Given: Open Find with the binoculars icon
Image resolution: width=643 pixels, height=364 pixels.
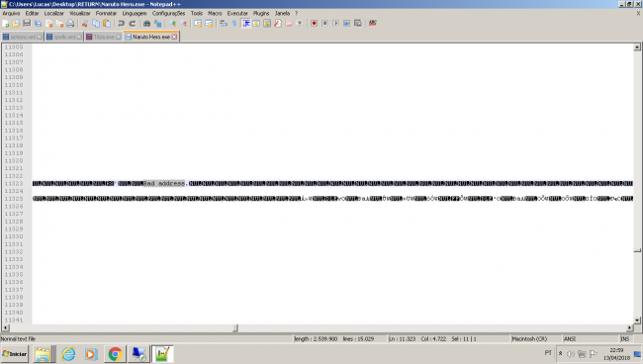Looking at the screenshot, I should click(x=146, y=24).
